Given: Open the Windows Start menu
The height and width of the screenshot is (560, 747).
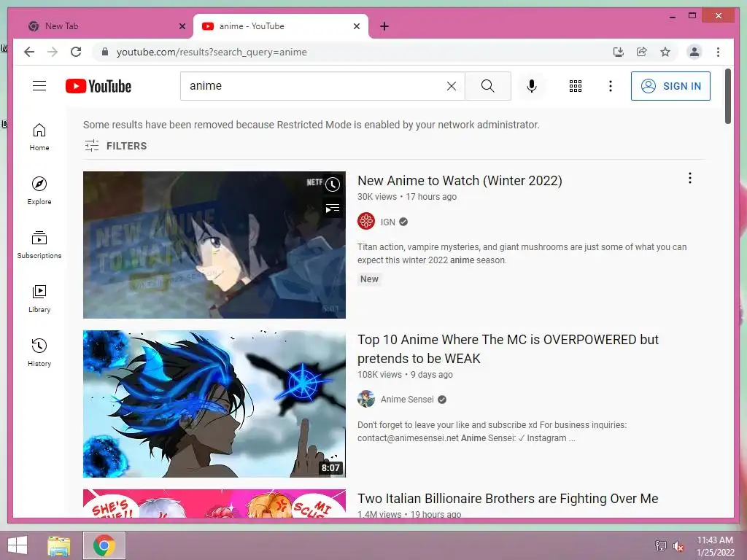Looking at the screenshot, I should pos(18,545).
